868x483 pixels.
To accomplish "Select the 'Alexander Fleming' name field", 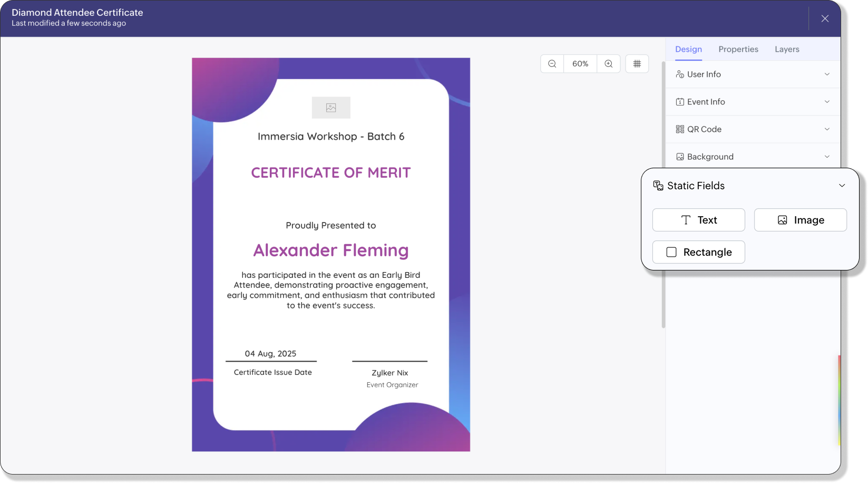I will point(331,250).
